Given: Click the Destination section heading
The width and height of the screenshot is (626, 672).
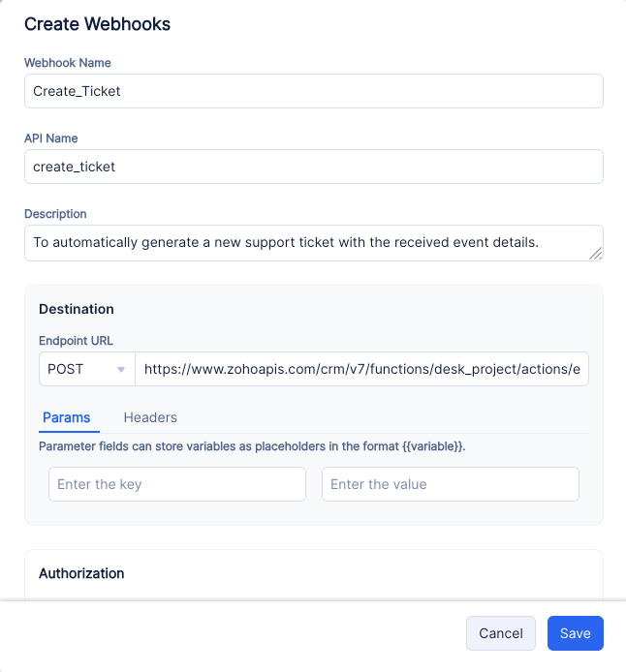Looking at the screenshot, I should [x=77, y=309].
